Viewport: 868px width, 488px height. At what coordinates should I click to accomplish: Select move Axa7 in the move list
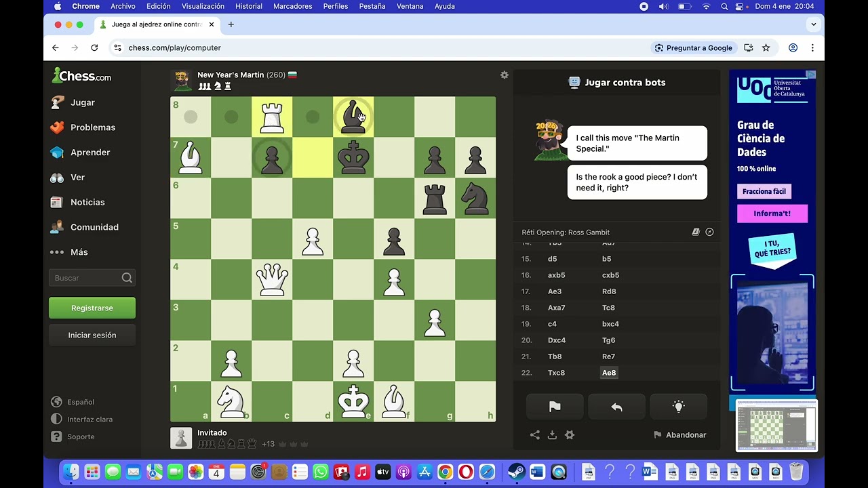pyautogui.click(x=557, y=308)
